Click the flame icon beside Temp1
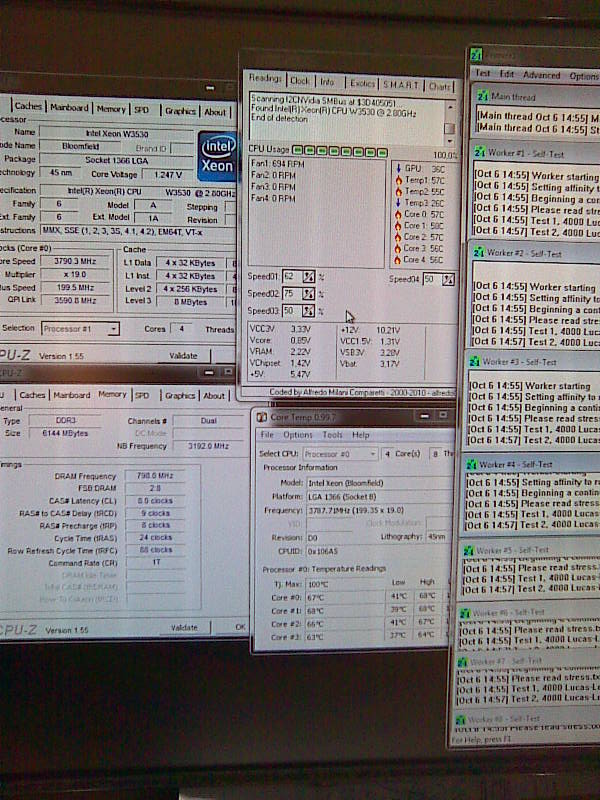This screenshot has width=600, height=800. click(398, 180)
